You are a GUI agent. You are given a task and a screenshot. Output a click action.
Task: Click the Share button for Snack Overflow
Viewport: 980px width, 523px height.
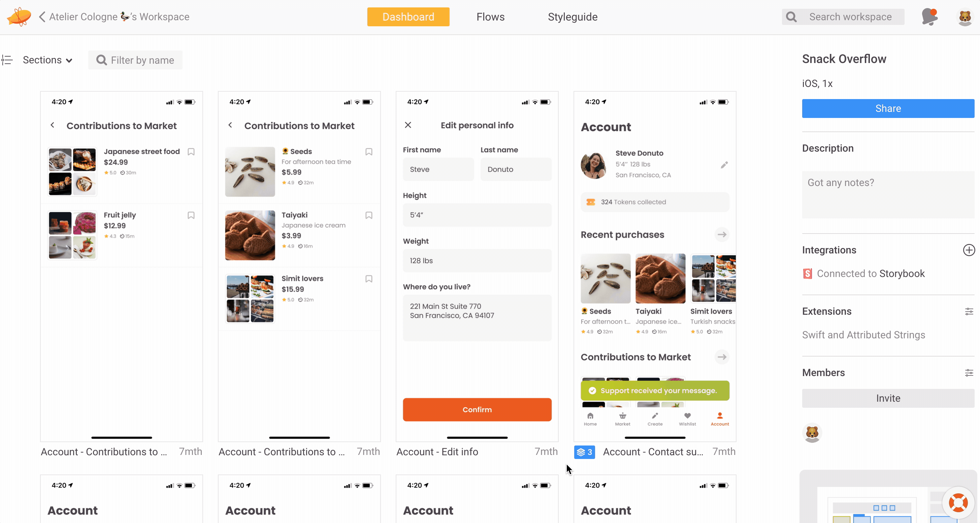coord(888,109)
